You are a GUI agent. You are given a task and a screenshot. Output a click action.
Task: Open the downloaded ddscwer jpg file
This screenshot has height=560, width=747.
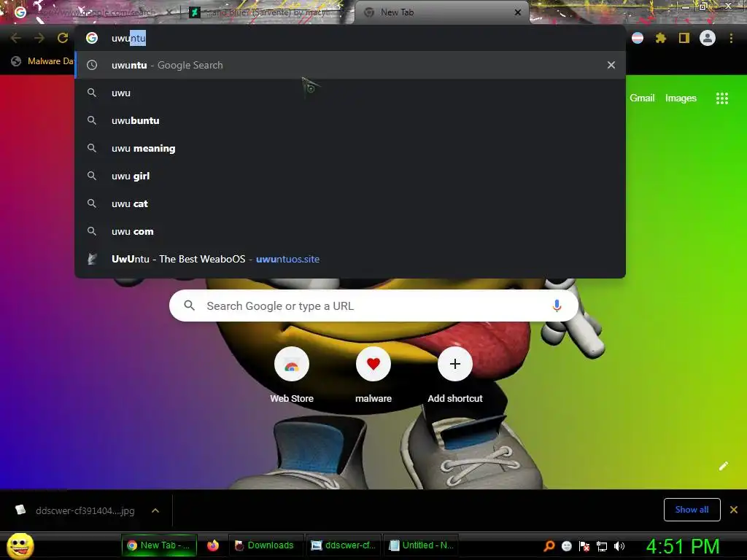[76, 510]
